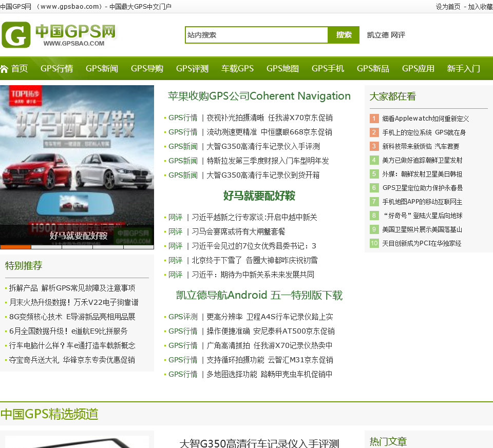Screen dimensions: 493x448
Task: Open the bold headline 好马就要配好鞍
Action: (259, 196)
